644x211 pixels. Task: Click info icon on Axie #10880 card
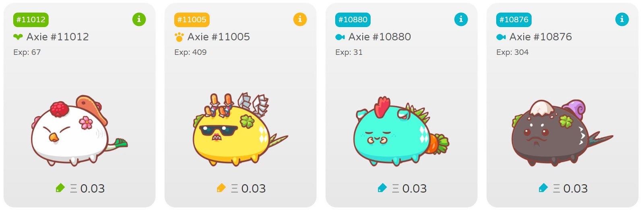[x=461, y=19]
